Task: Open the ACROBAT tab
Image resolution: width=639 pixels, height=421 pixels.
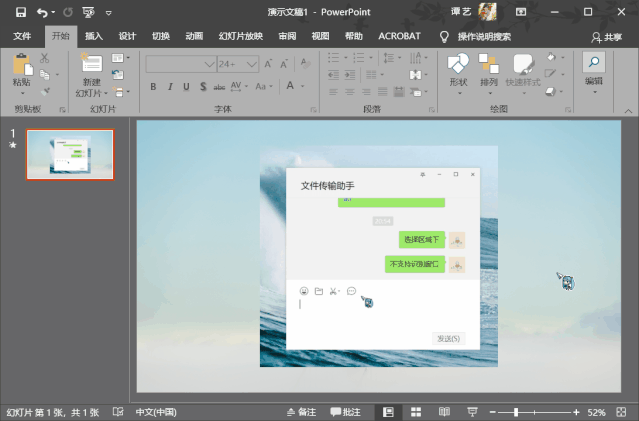Action: coord(399,36)
